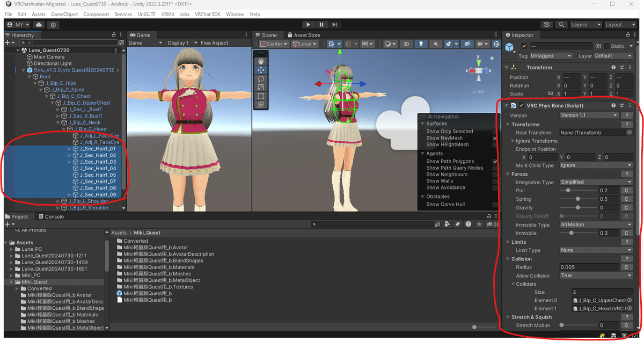This screenshot has height=341, width=644.
Task: Open the Tag dropdown (Untagged)
Action: tap(551, 56)
